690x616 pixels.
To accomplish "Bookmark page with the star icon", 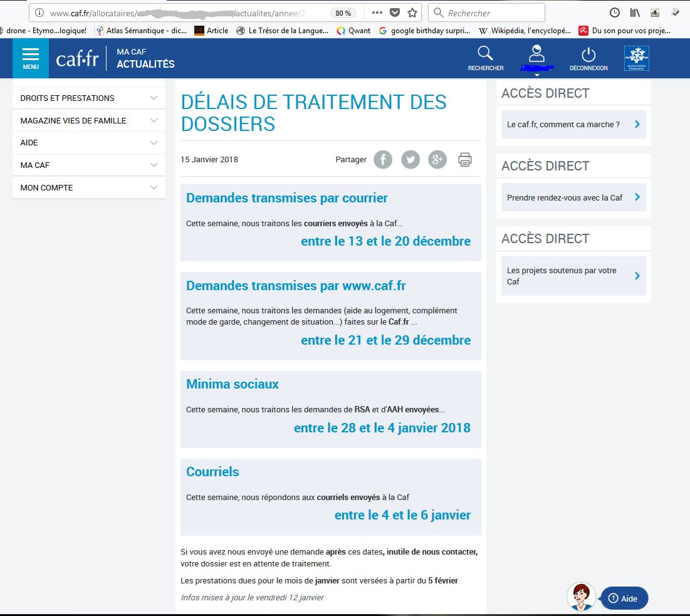I will (412, 13).
